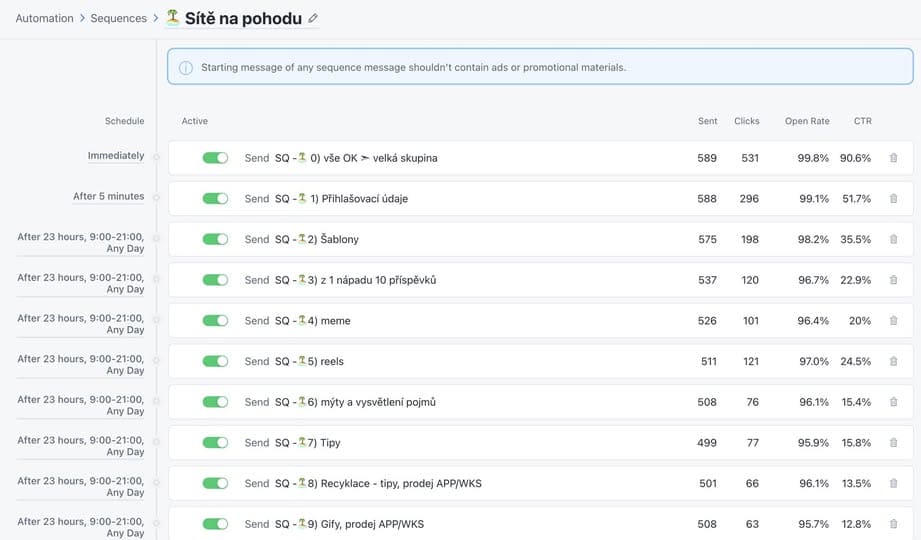
Task: Navigate to Sequences in the breadcrumb
Action: [x=118, y=18]
